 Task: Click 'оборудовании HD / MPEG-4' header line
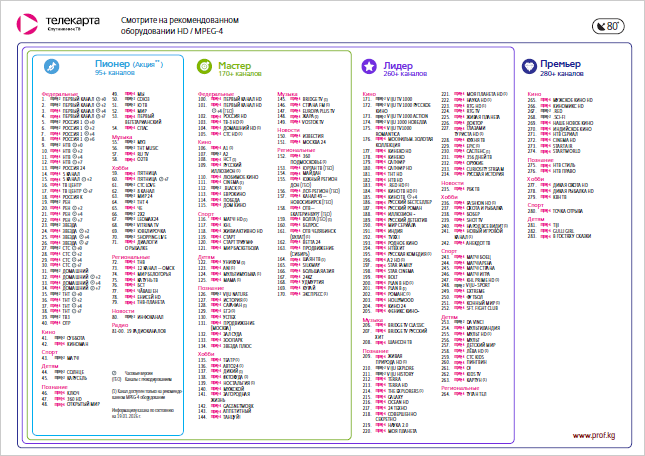[172, 31]
